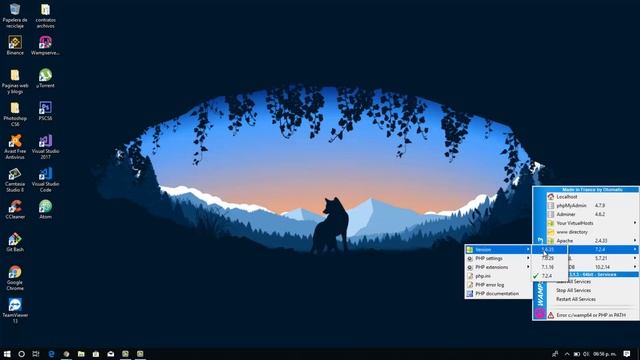Open the PHP error log entry
Image resolution: width=640 pixels, height=360 pixels.
click(498, 284)
